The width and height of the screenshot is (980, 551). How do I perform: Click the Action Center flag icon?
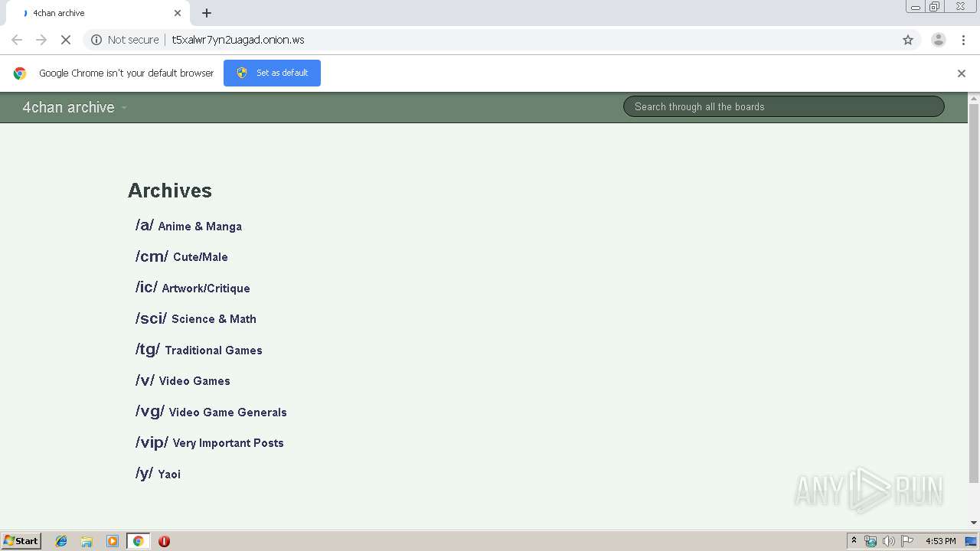tap(906, 541)
